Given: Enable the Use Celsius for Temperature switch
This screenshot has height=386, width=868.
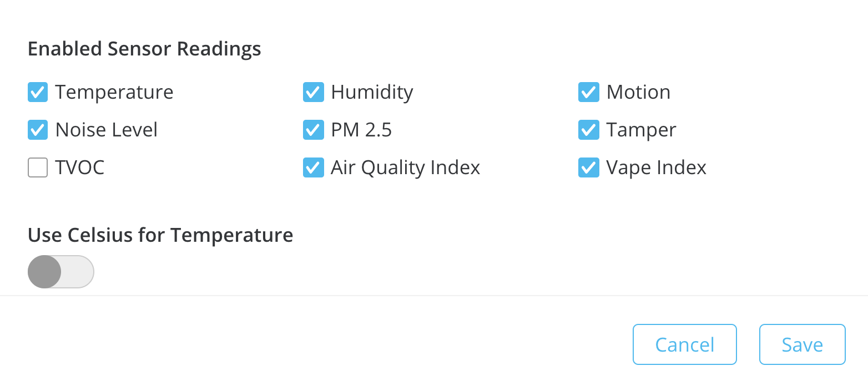Looking at the screenshot, I should pos(61,271).
